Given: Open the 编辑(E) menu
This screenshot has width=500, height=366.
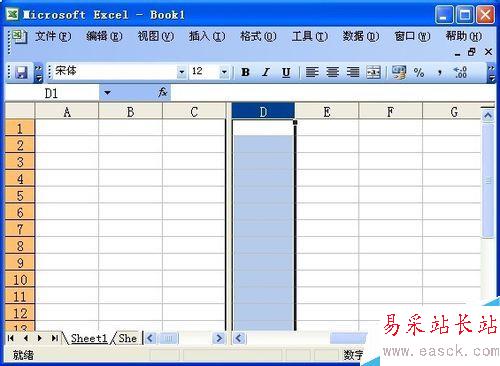Looking at the screenshot, I should coord(104,36).
